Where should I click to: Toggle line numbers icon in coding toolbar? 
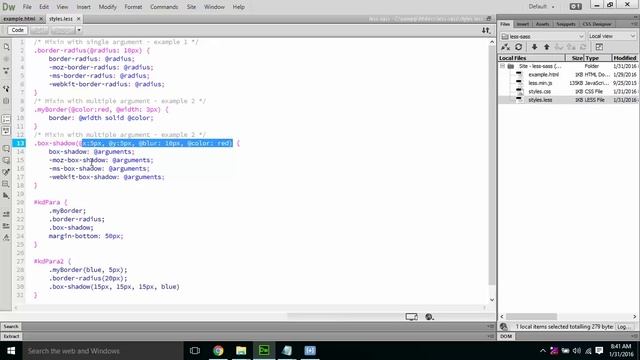[6, 119]
